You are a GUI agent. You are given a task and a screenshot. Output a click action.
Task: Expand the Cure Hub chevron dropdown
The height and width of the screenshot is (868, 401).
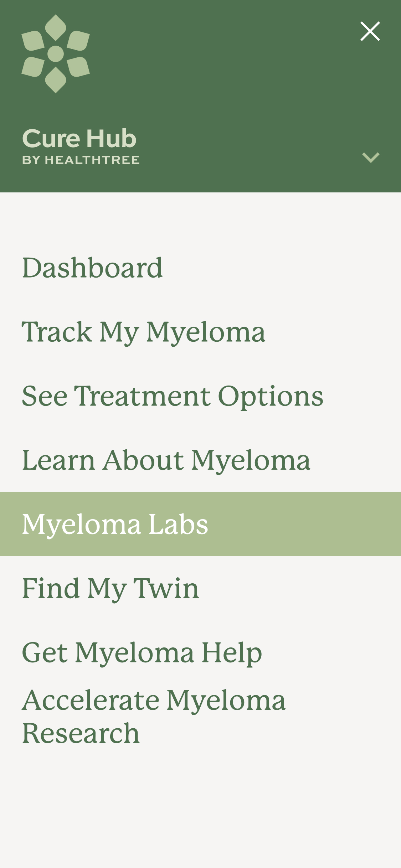371,157
